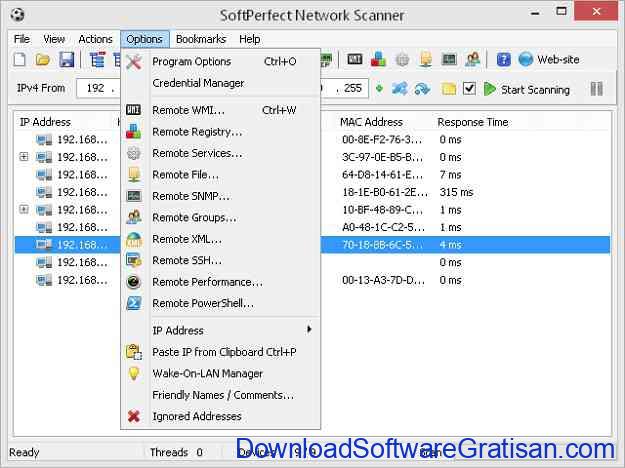Screen dimensions: 625x468
Task: Click the Threads 0 status bar entry
Action: click(176, 452)
